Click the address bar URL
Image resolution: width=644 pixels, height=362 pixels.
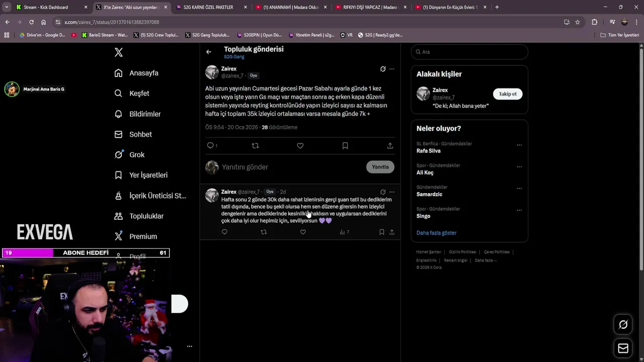[x=112, y=22]
